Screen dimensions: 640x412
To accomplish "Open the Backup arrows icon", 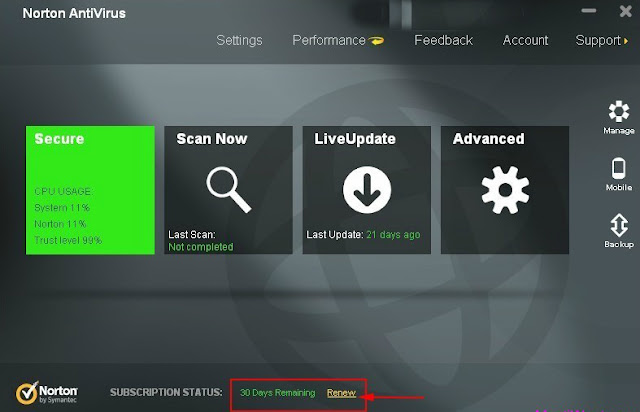I will point(619,225).
